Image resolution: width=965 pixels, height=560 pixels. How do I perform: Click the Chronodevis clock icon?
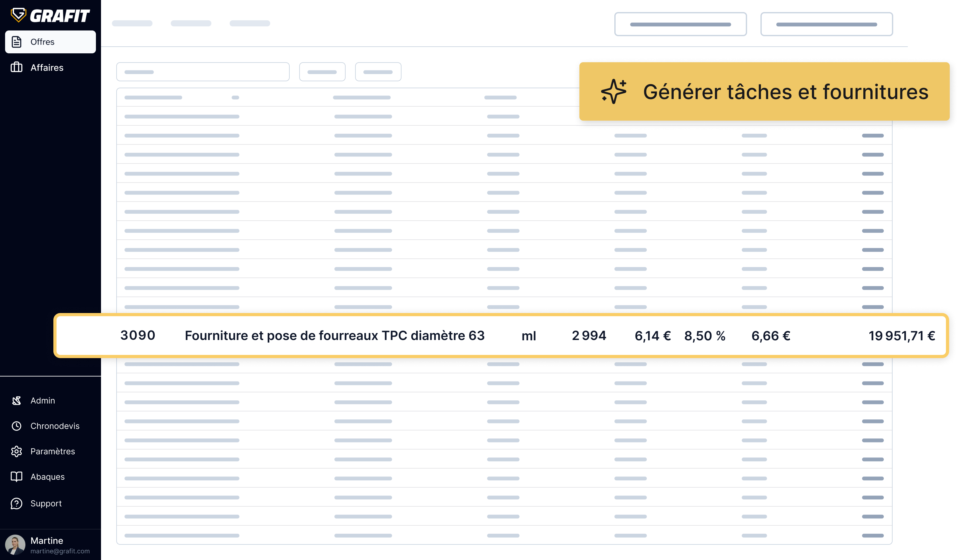[x=17, y=426]
